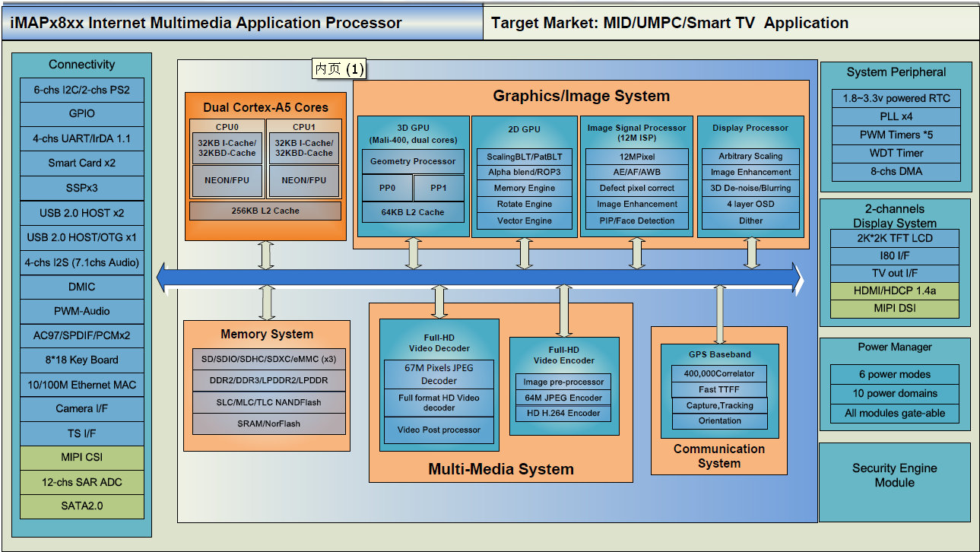Screen dimensions: 980x552
Task: Select the 'Fast TTFF' block
Action: (719, 389)
